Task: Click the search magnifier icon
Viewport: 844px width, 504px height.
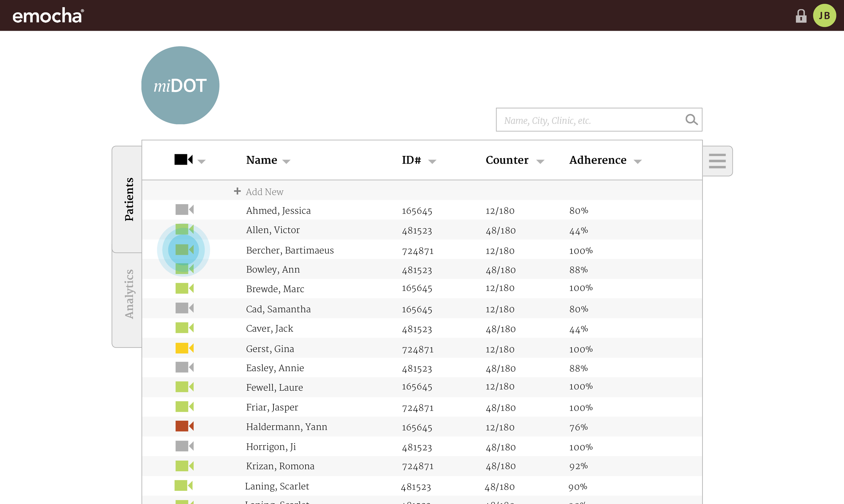Action: (691, 119)
